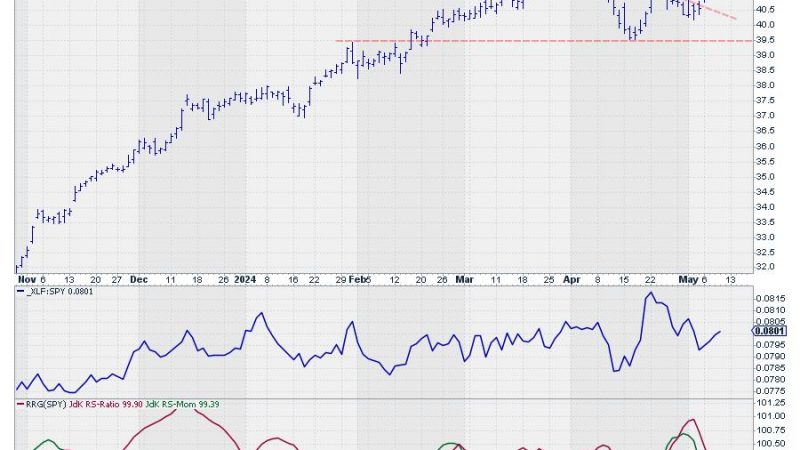Image resolution: width=800 pixels, height=450 pixels.
Task: Click the 35.5 price axis label
Action: [765, 162]
